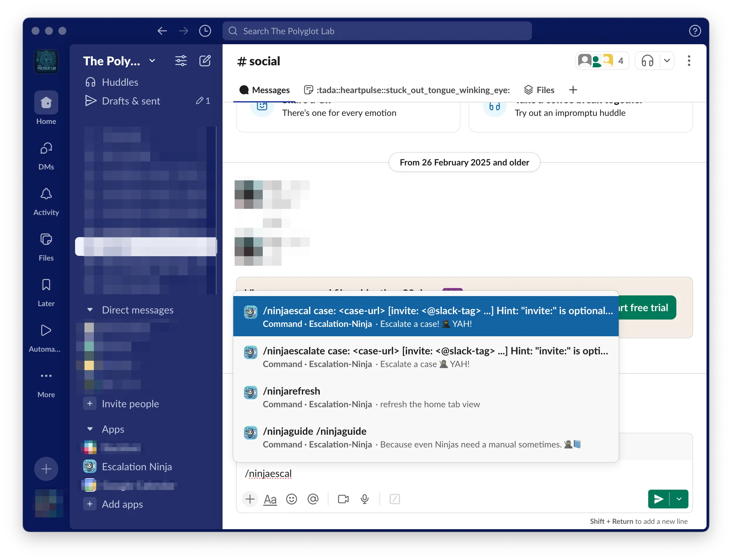
Task: Click the mention @ icon
Action: click(x=313, y=499)
